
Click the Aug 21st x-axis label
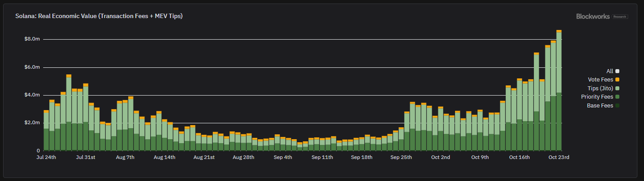coord(204,157)
